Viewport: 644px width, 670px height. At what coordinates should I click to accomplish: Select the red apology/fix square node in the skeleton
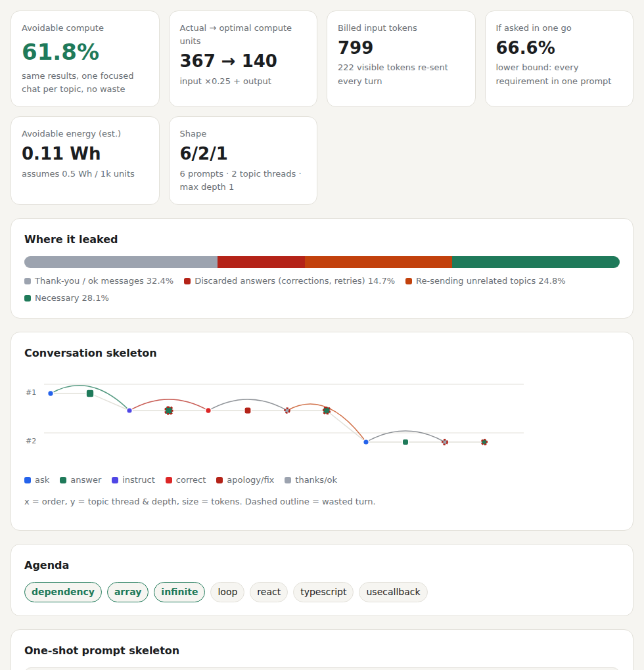248,411
